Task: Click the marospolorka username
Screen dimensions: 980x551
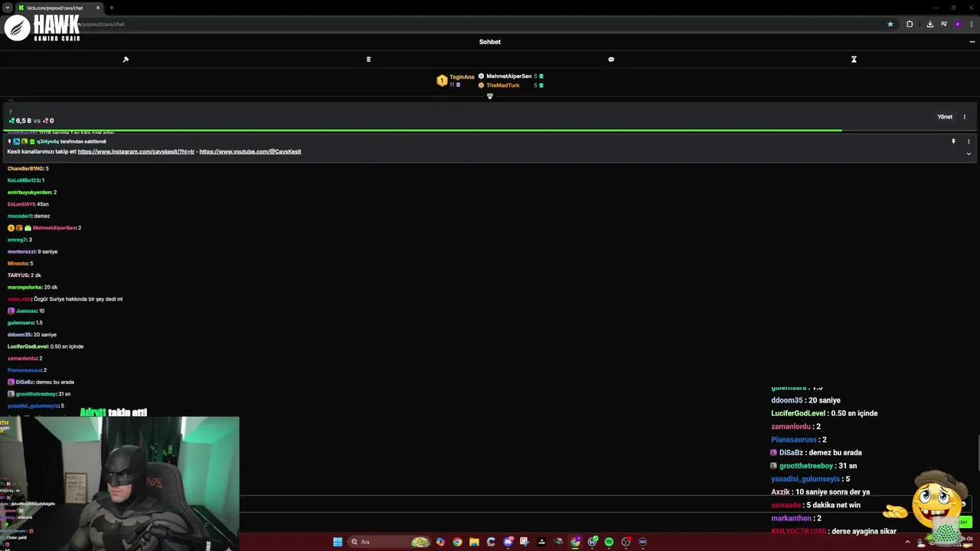Action: [24, 287]
